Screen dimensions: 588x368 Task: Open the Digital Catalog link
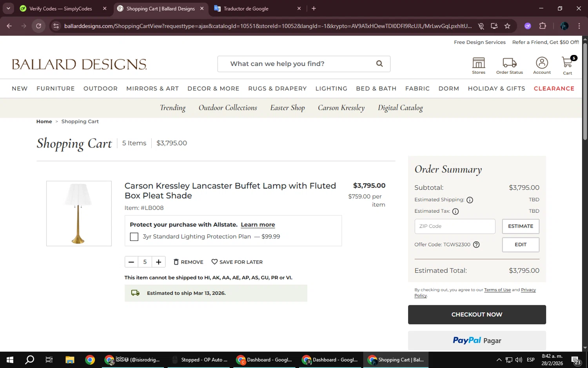400,108
